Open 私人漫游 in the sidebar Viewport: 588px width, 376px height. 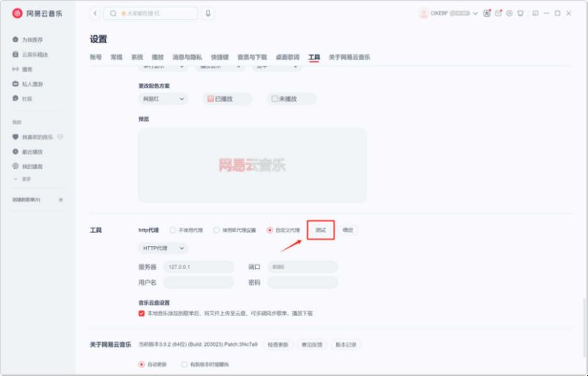pos(28,84)
